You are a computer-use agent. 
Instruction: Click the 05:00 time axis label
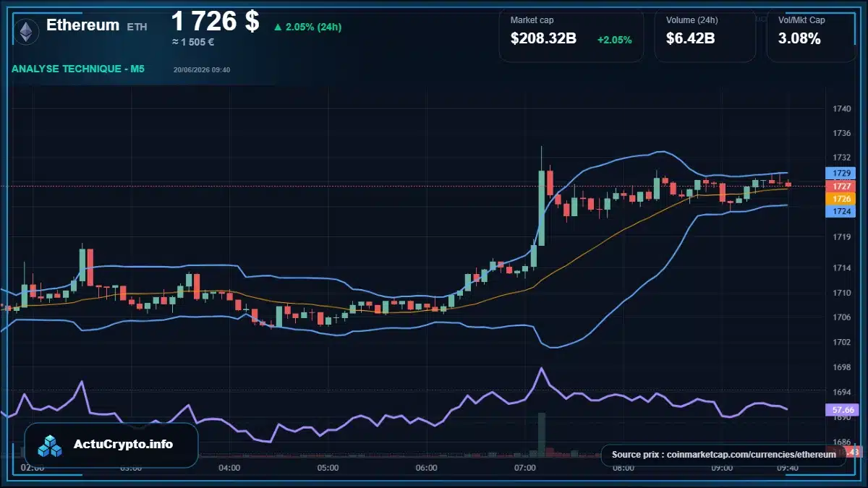pos(328,468)
